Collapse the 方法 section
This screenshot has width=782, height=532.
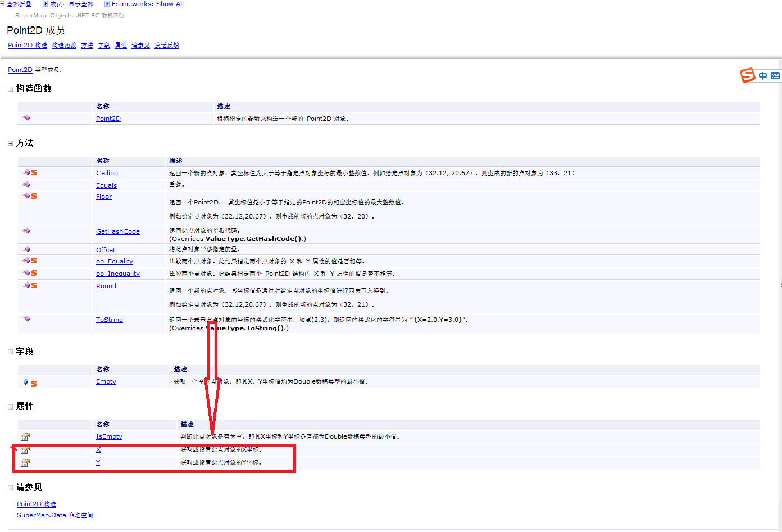click(x=10, y=143)
